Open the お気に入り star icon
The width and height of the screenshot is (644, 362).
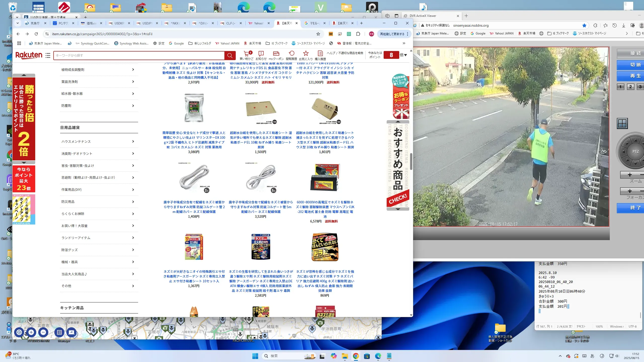[306, 54]
